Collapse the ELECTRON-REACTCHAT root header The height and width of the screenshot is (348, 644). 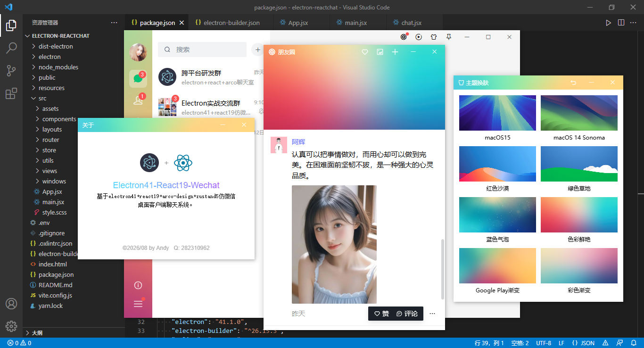tap(73, 36)
